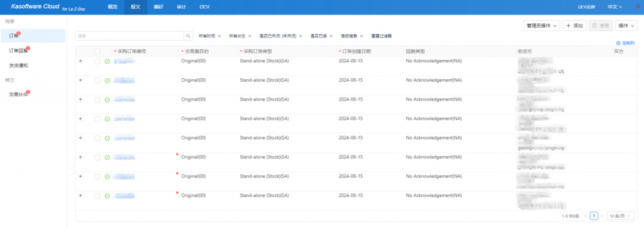
Task: Check the last order row checkbox
Action: pyautogui.click(x=97, y=196)
